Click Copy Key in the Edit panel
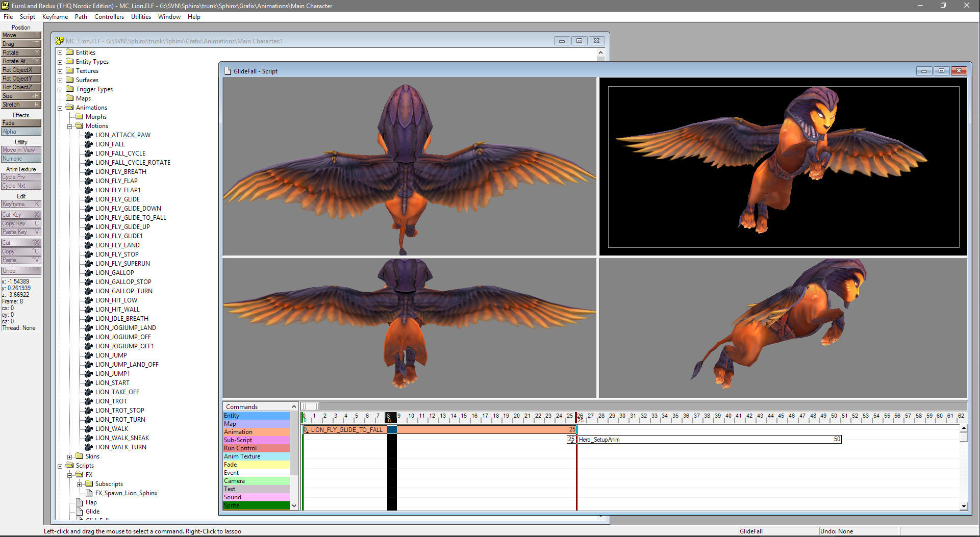The width and height of the screenshot is (980, 537). click(20, 223)
